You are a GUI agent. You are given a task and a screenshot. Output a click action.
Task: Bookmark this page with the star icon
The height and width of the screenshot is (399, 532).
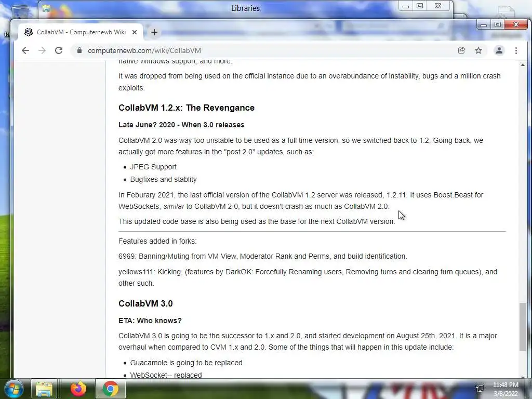click(x=478, y=50)
